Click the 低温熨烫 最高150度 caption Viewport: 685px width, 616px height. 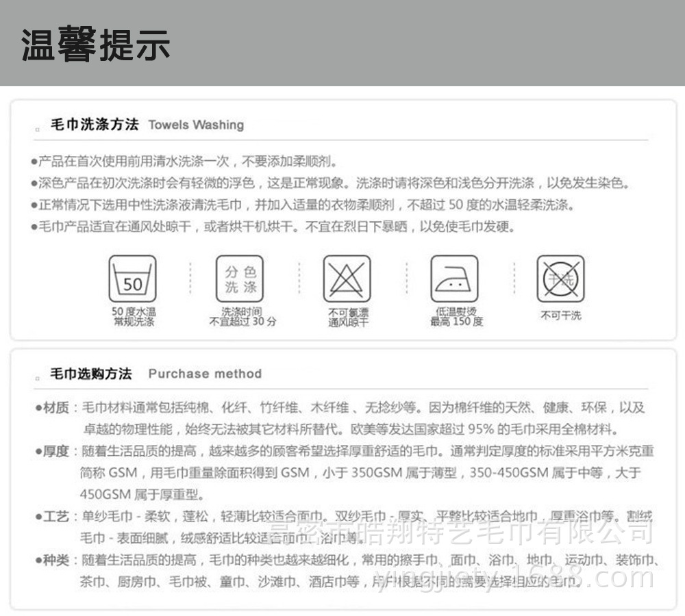coord(457,316)
